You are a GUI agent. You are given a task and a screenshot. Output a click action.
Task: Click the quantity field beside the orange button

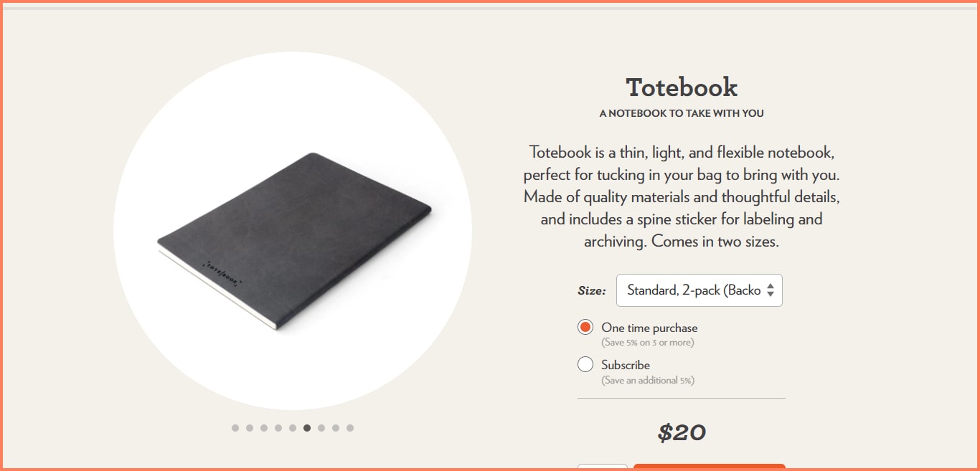tap(603, 467)
